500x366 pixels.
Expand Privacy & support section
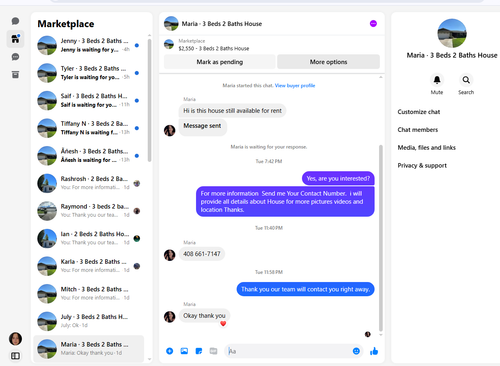tap(422, 166)
